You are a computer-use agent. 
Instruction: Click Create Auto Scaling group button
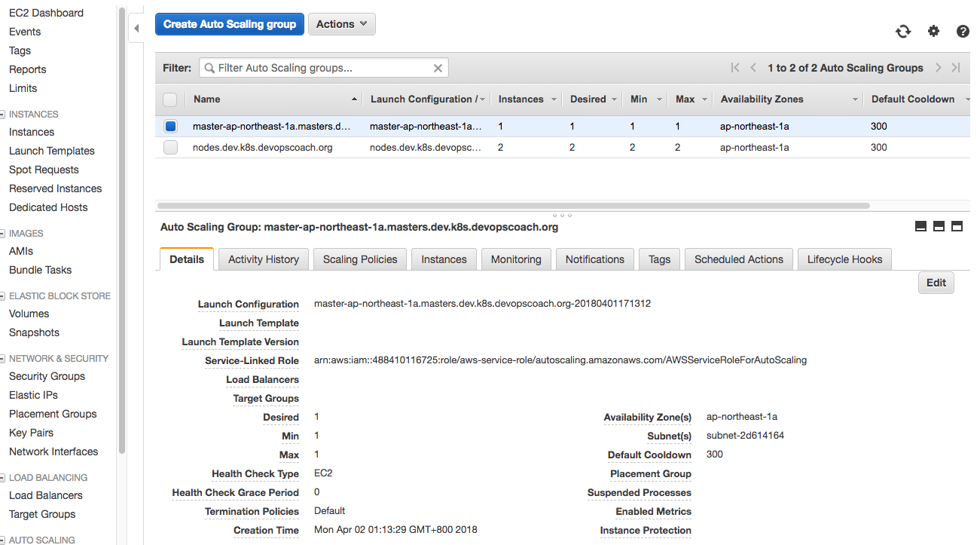tap(230, 24)
